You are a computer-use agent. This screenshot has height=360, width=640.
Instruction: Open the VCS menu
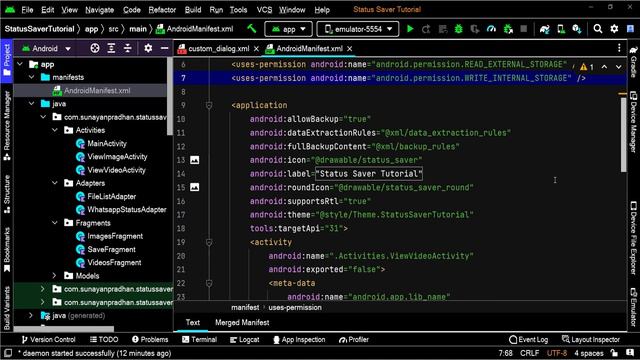[x=264, y=10]
